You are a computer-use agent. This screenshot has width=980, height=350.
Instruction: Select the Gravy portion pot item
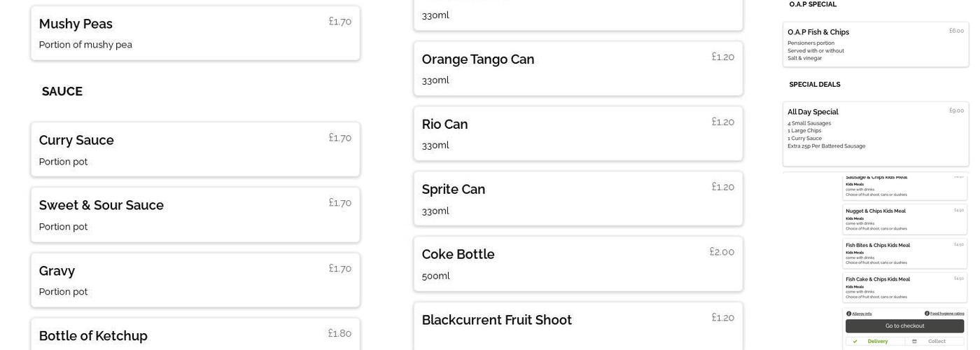coord(195,280)
